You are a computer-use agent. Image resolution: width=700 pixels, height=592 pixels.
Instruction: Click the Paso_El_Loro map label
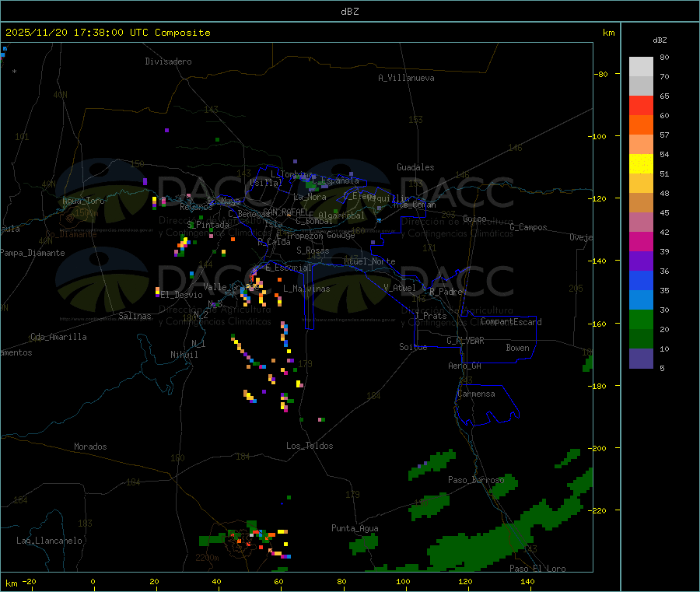(538, 569)
